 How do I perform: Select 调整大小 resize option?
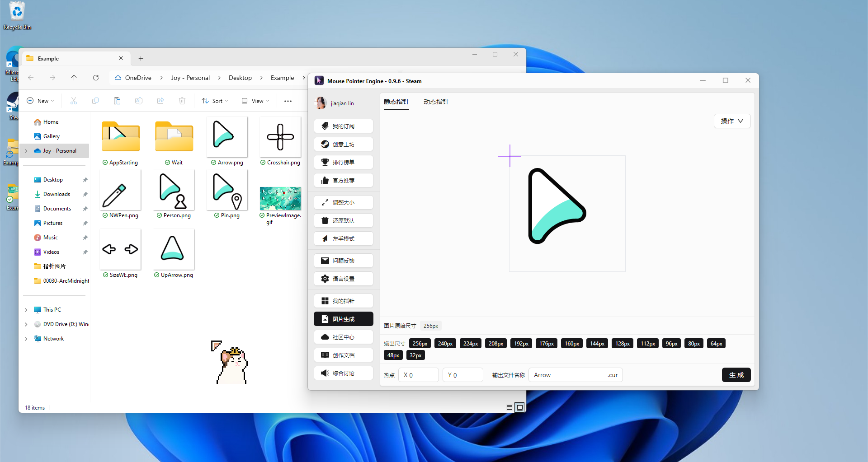click(x=343, y=203)
